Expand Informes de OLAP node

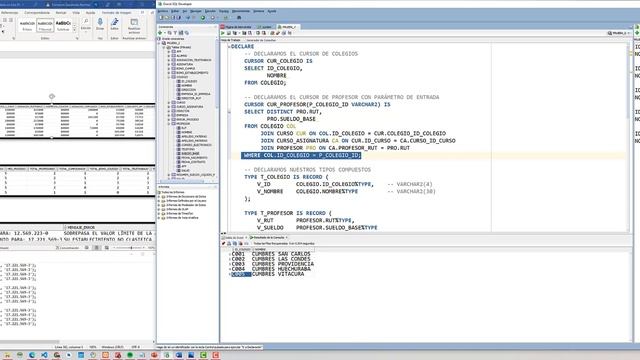click(159, 209)
